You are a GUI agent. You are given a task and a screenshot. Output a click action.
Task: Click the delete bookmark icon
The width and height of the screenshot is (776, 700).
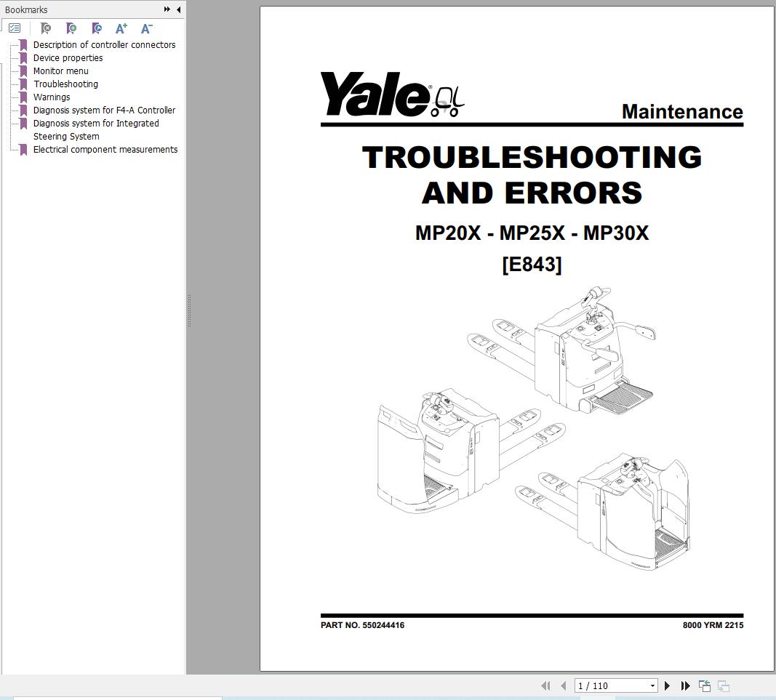click(45, 28)
